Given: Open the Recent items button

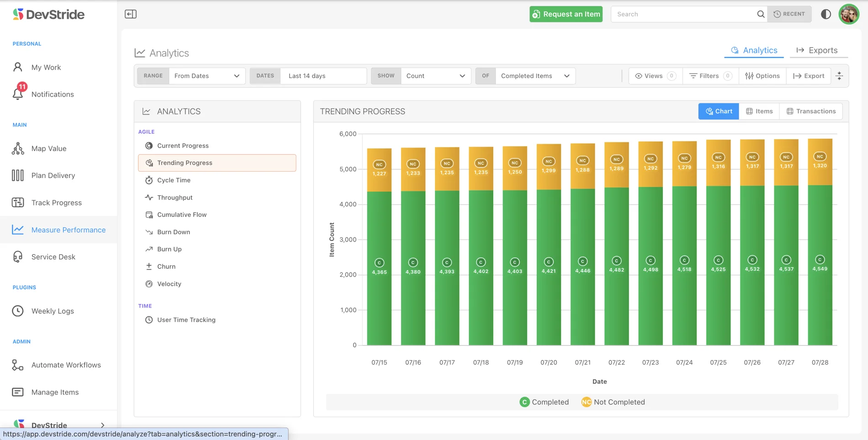Looking at the screenshot, I should coord(789,14).
